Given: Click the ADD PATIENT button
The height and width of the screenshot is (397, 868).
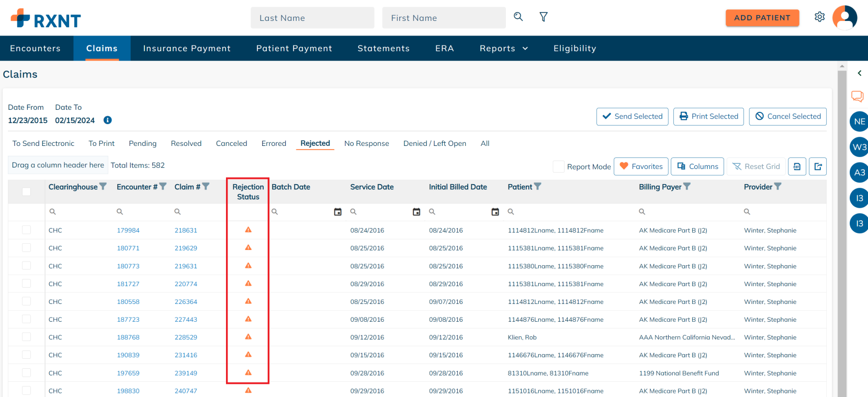Looking at the screenshot, I should coord(762,18).
